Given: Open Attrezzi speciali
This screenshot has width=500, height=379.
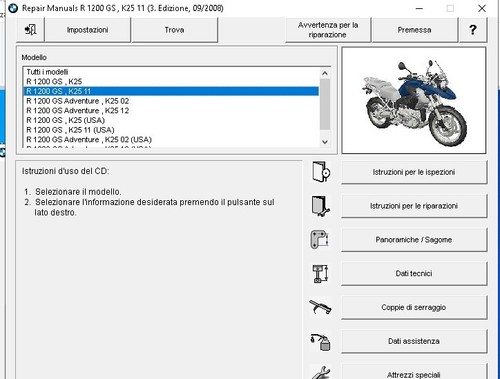Looking at the screenshot, I should 414,372.
